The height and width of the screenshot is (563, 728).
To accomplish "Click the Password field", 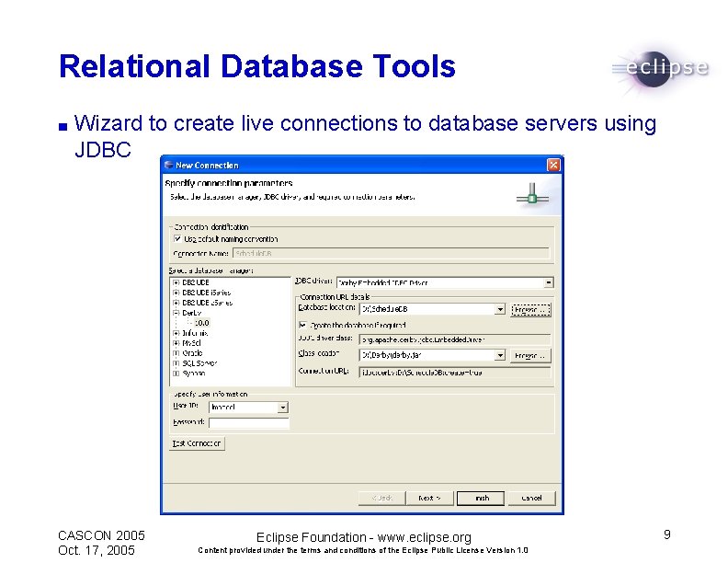I will 249,423.
